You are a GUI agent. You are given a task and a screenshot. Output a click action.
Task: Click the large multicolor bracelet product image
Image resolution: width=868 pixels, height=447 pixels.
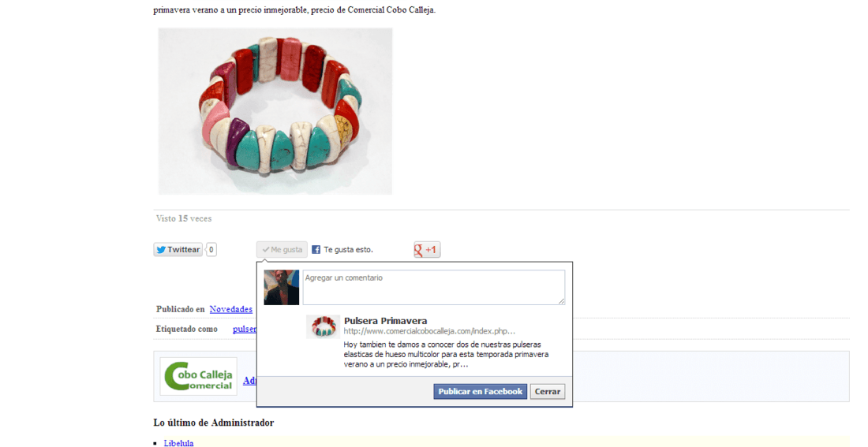coord(275,111)
